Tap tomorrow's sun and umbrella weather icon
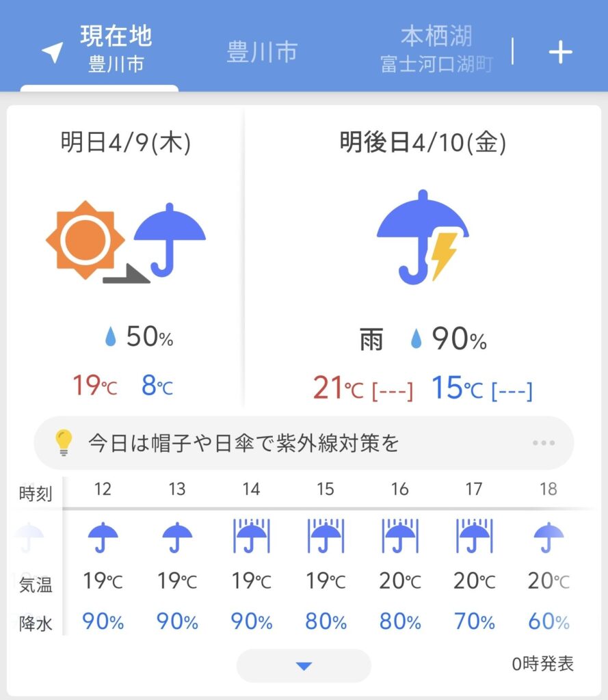608x700 pixels. point(126,240)
